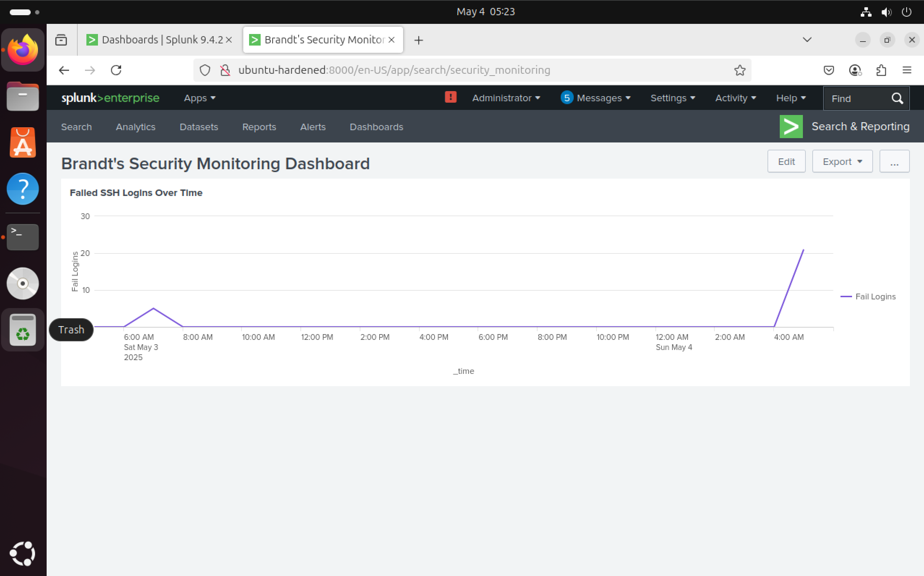The height and width of the screenshot is (576, 924).
Task: Open the Firefox hamburger application menu
Action: tap(907, 70)
